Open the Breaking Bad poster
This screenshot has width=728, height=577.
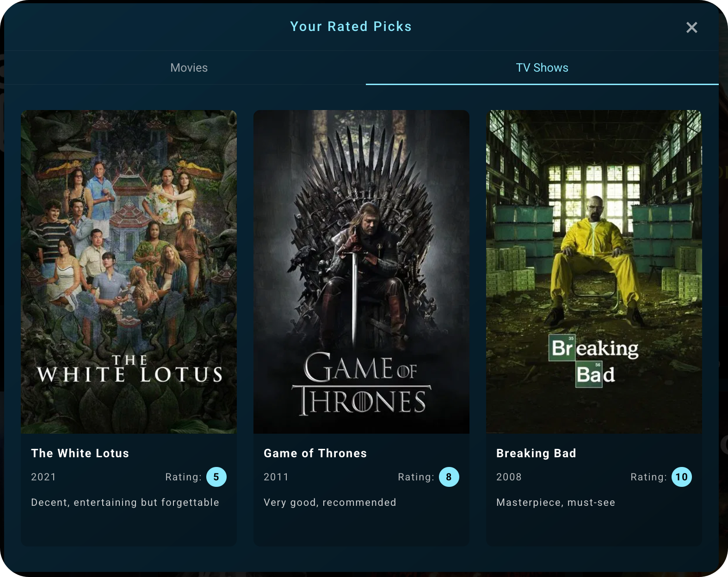pos(594,271)
